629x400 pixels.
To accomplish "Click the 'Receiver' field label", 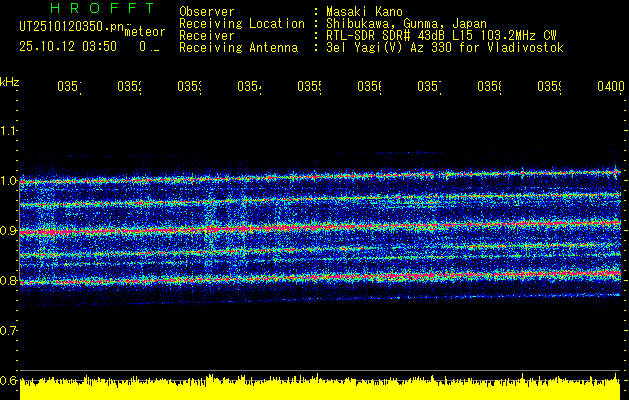I will tap(207, 36).
